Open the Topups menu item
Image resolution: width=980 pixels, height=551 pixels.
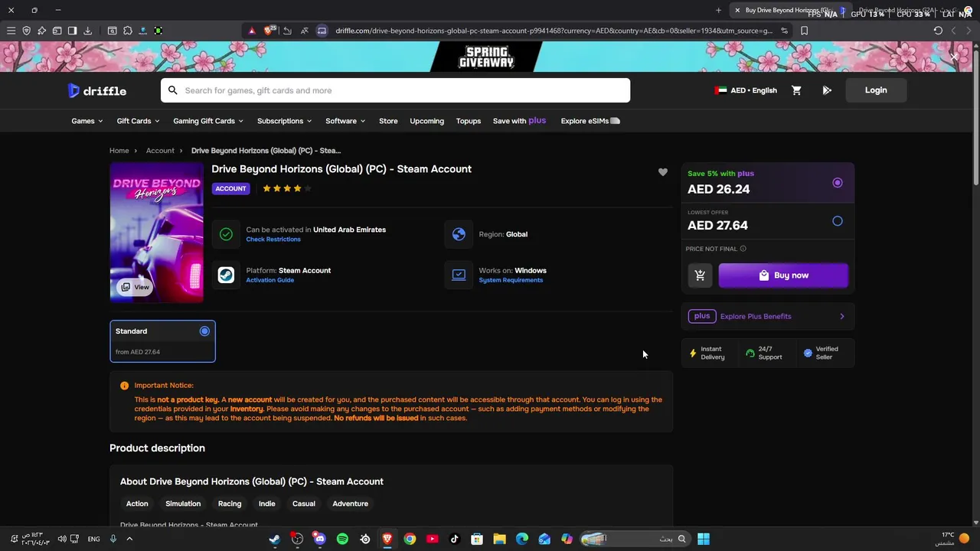tap(469, 121)
